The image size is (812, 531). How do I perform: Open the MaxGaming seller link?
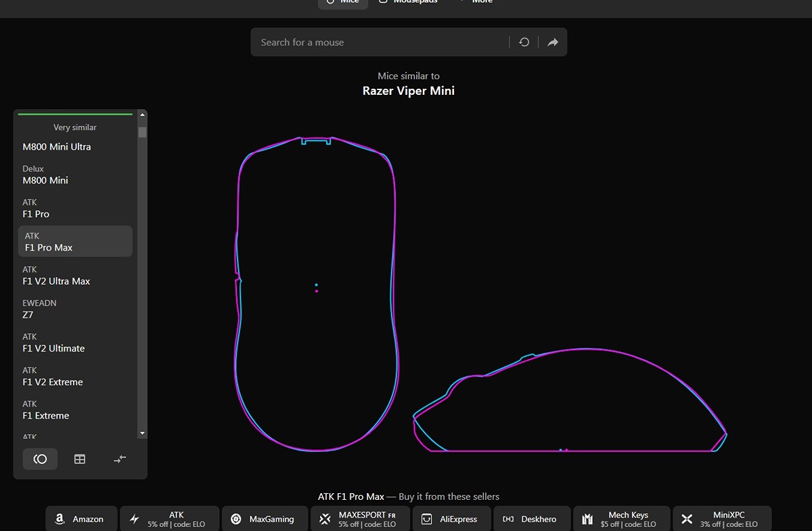point(264,519)
